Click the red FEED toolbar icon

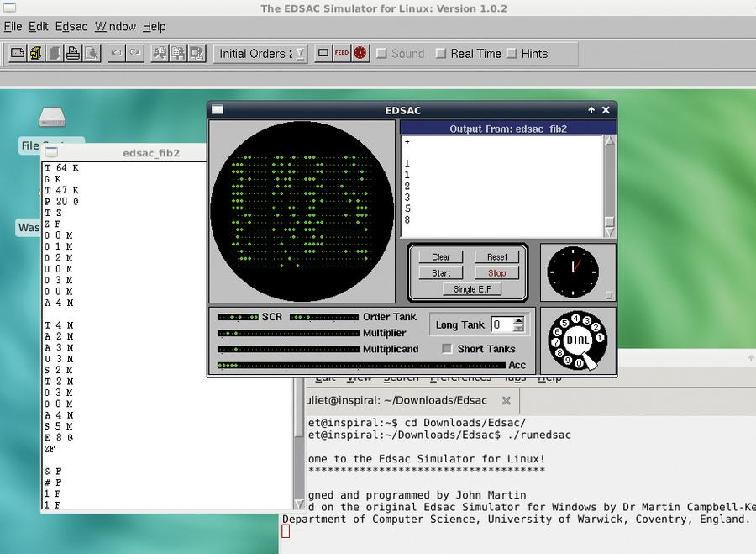click(x=342, y=53)
